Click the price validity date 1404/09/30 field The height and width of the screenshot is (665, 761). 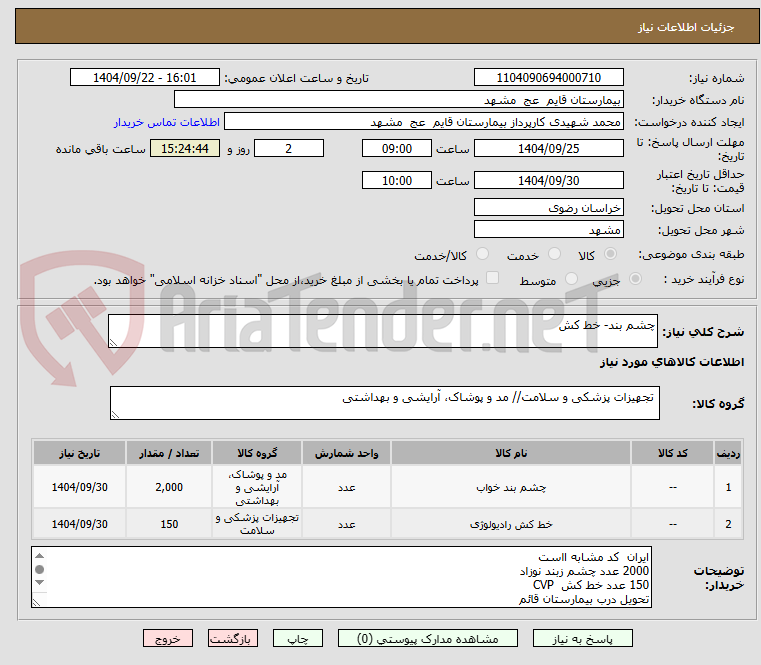tap(548, 181)
